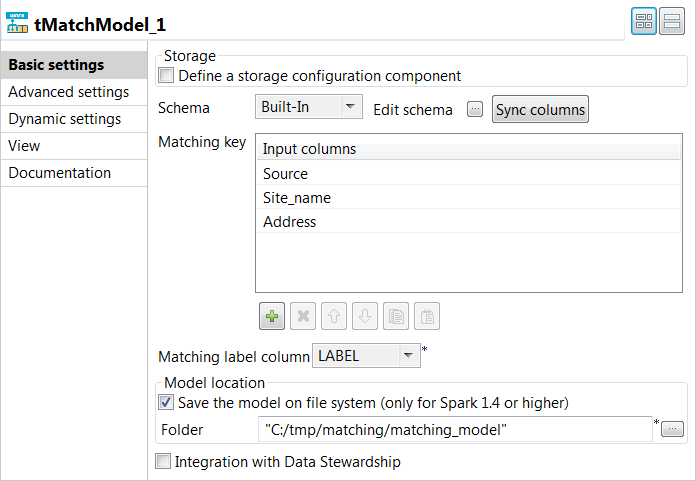696x481 pixels.
Task: Open the Advanced settings tab
Action: click(x=68, y=92)
